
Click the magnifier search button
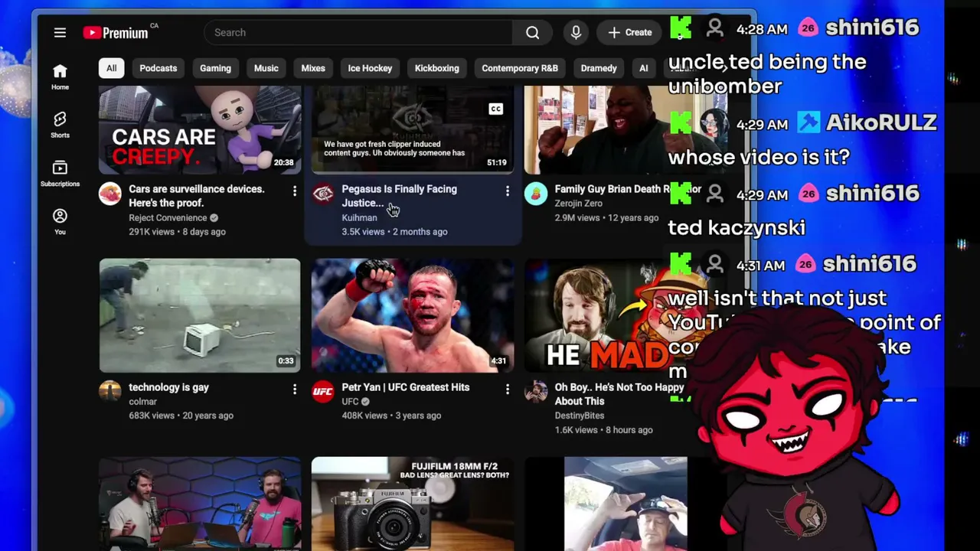[x=532, y=32]
